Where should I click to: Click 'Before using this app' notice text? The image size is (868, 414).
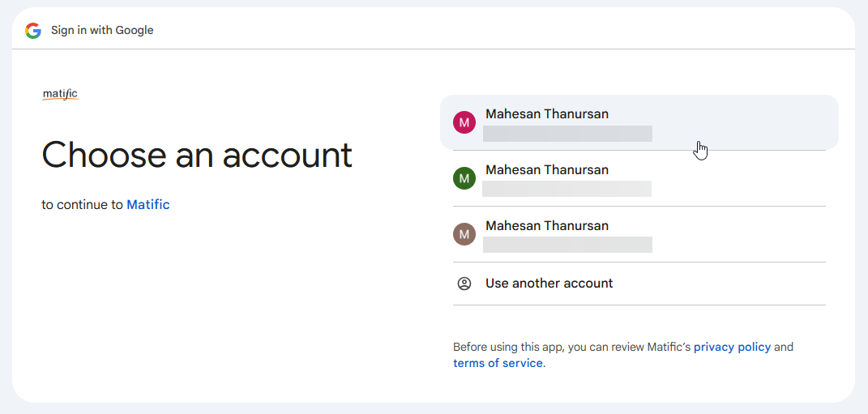[x=622, y=356]
